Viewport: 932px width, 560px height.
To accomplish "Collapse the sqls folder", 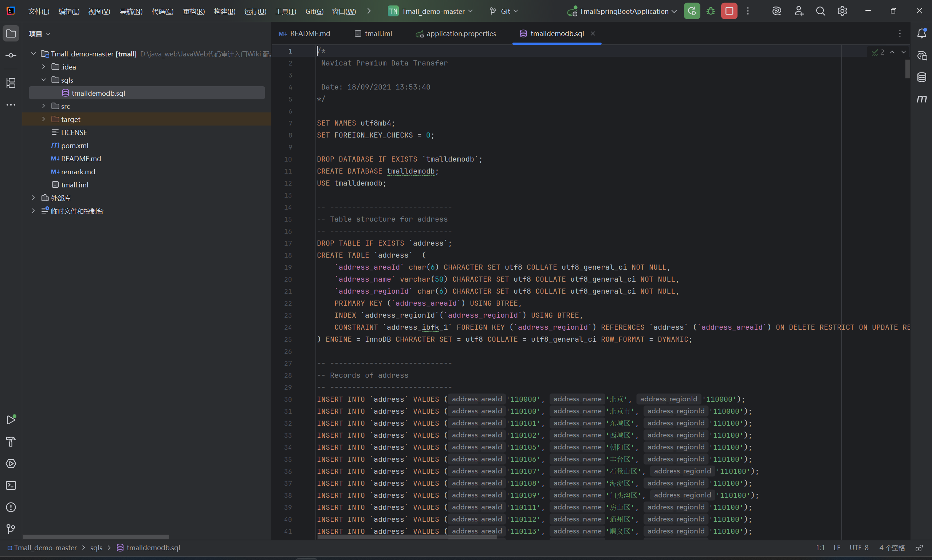I will click(x=43, y=80).
